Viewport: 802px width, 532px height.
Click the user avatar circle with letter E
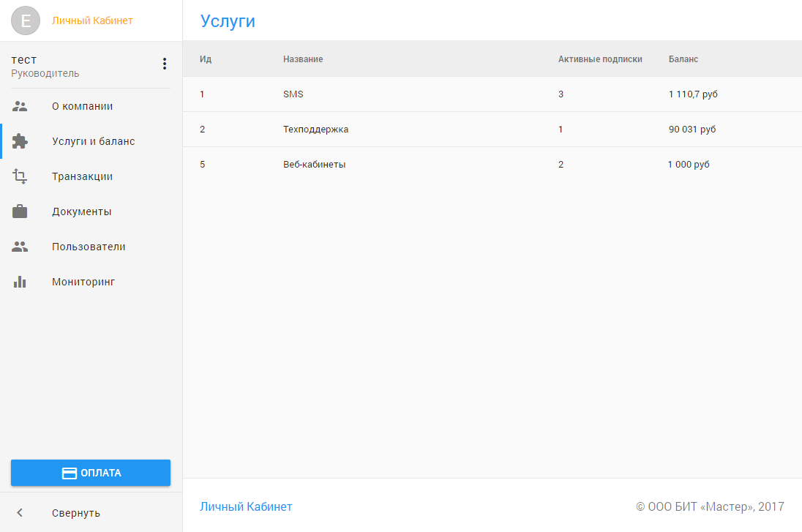26,21
